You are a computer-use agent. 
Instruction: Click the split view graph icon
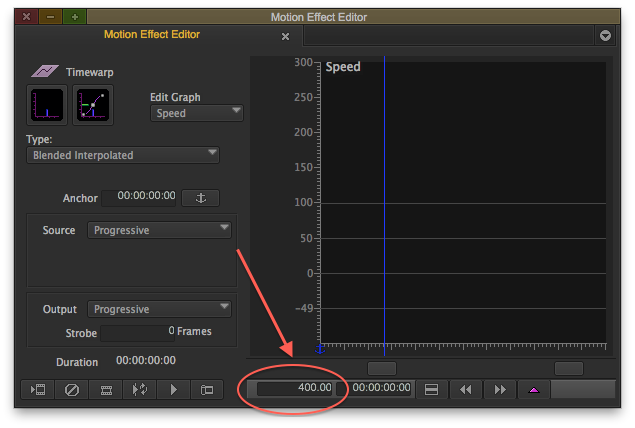point(431,390)
